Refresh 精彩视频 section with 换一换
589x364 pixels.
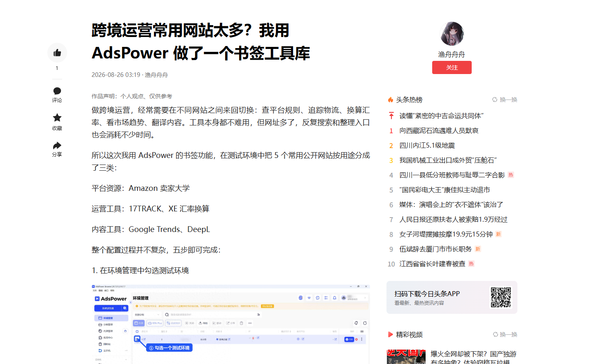(x=505, y=334)
